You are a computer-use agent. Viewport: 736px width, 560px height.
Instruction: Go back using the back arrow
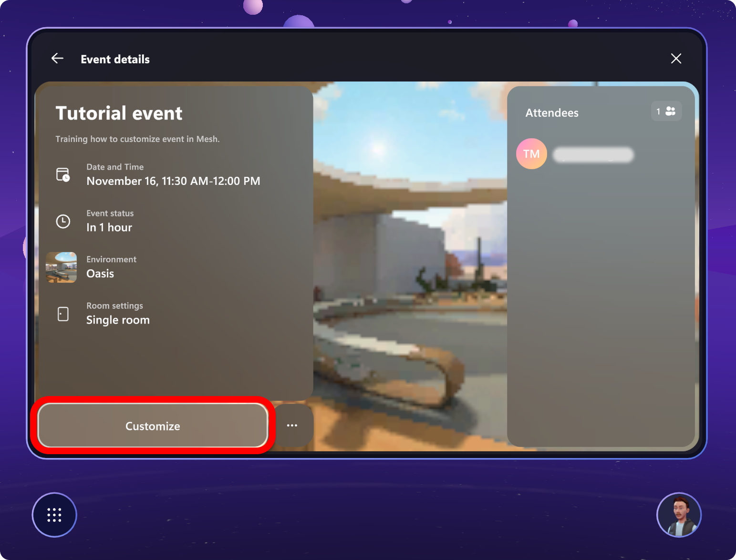click(57, 58)
